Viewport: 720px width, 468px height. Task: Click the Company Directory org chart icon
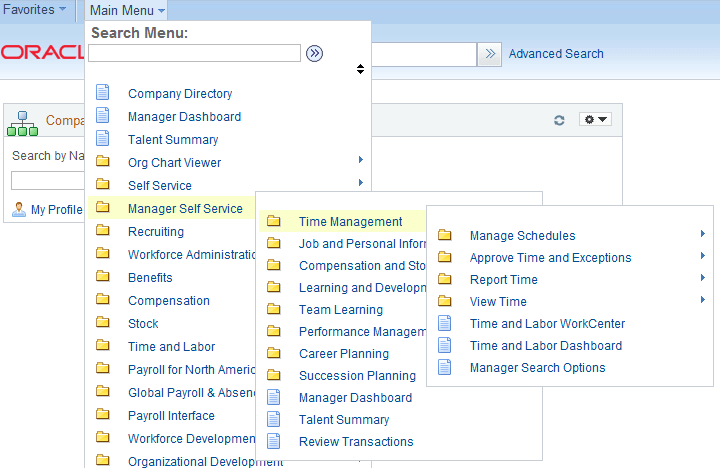[x=22, y=123]
